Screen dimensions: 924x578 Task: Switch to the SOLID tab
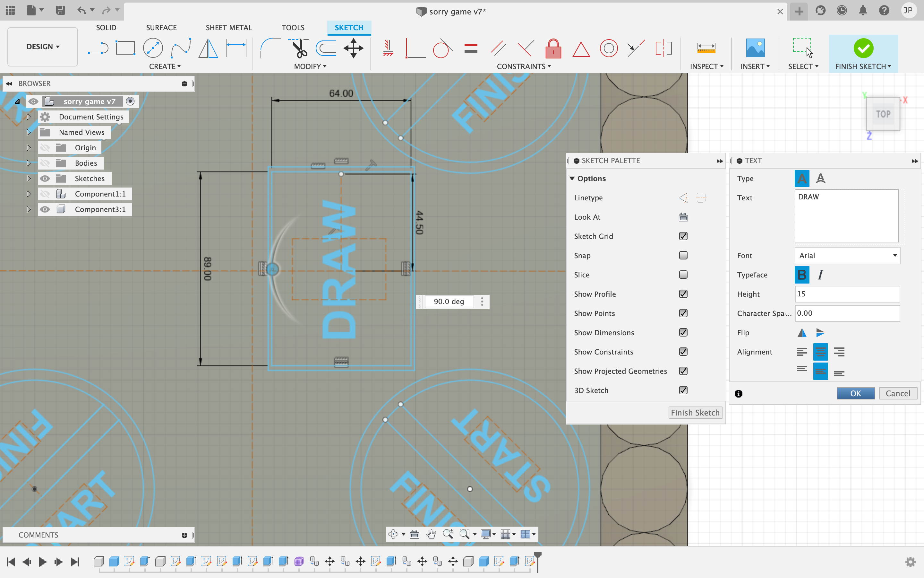pyautogui.click(x=106, y=28)
